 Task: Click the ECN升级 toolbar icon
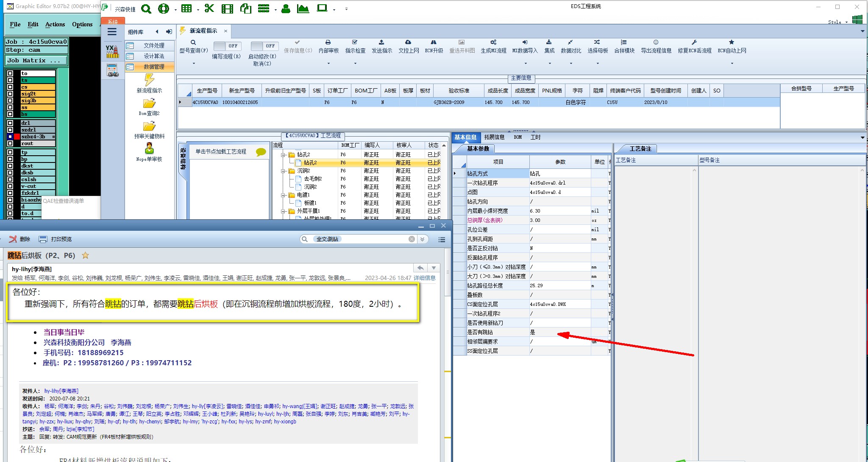[434, 42]
